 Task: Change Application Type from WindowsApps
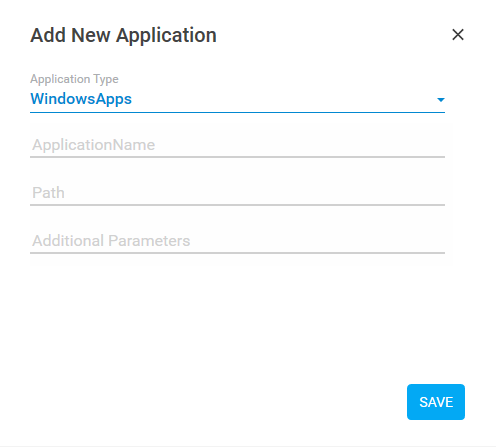(x=237, y=100)
